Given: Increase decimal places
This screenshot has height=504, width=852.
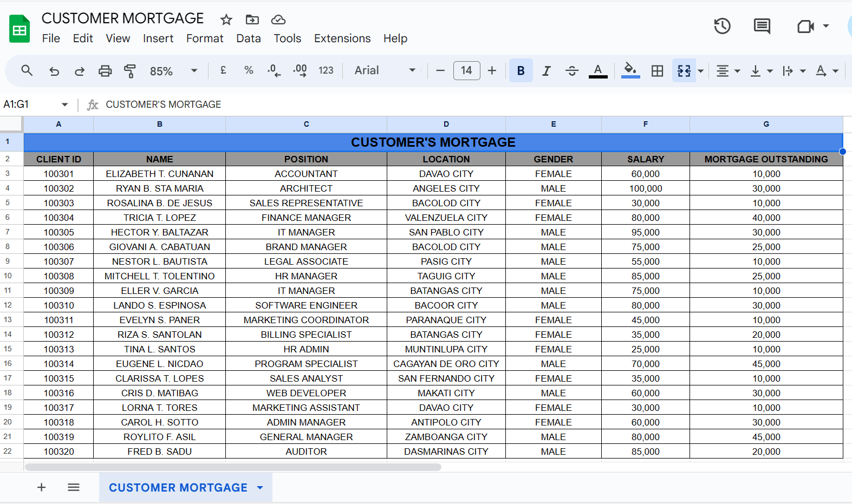Looking at the screenshot, I should pos(300,70).
